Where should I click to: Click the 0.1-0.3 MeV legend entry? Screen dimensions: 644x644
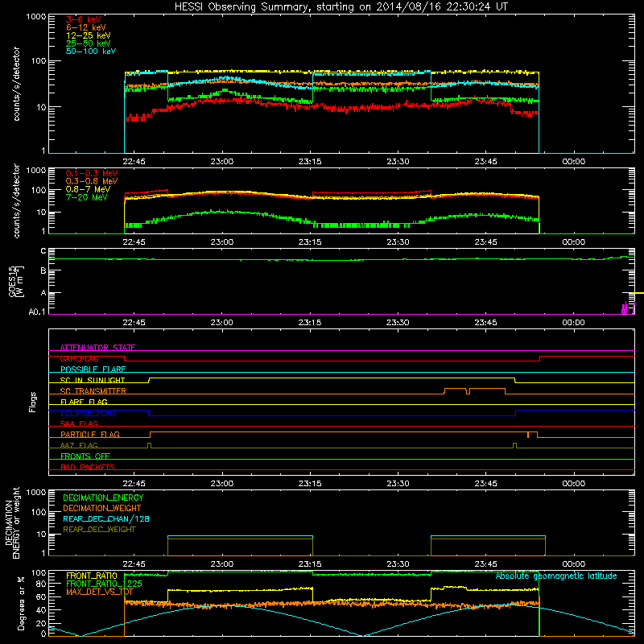pyautogui.click(x=92, y=173)
